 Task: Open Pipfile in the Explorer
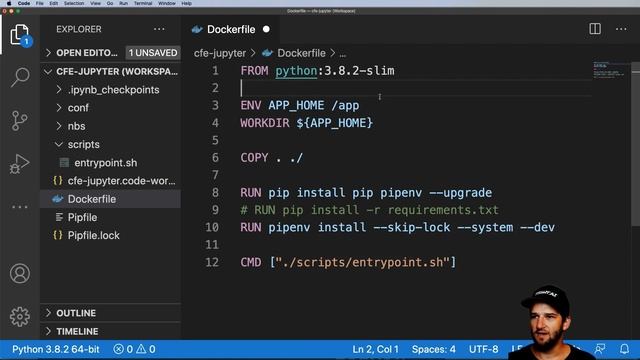pyautogui.click(x=111, y=217)
